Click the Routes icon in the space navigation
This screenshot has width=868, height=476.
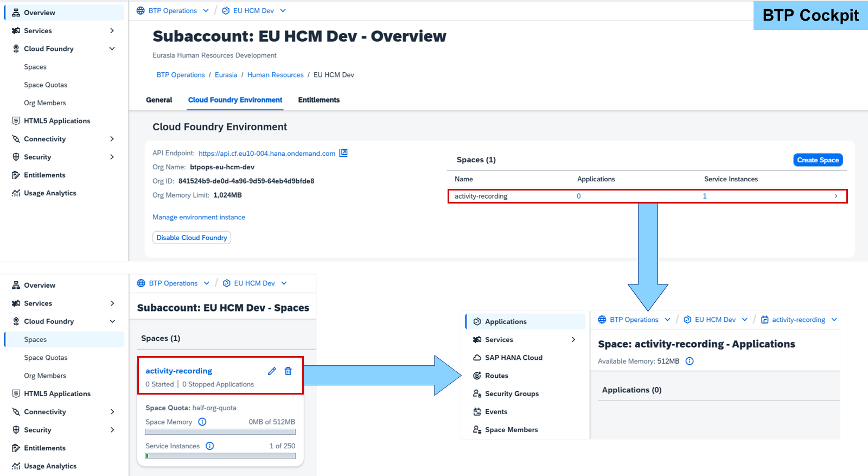pyautogui.click(x=477, y=376)
